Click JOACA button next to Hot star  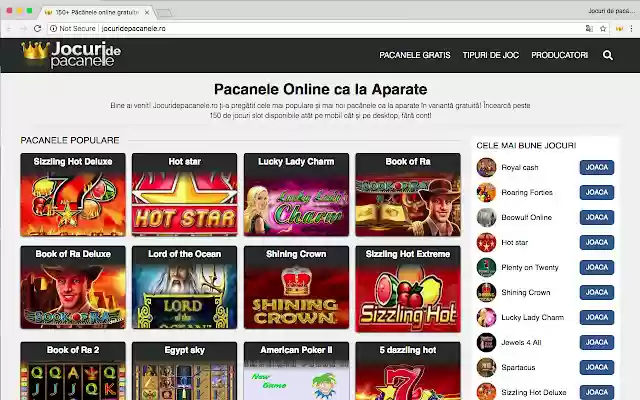tap(597, 242)
